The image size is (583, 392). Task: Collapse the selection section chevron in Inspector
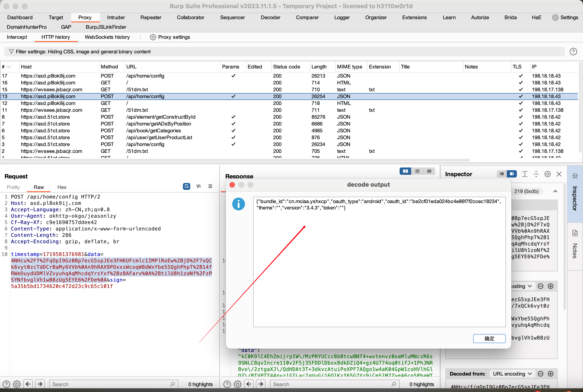555,191
